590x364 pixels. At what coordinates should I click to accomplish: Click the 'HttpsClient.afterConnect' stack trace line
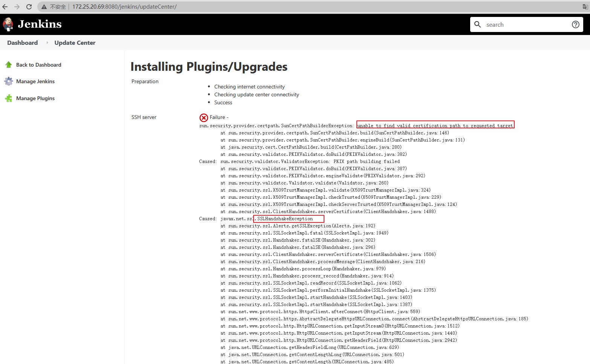click(320, 312)
